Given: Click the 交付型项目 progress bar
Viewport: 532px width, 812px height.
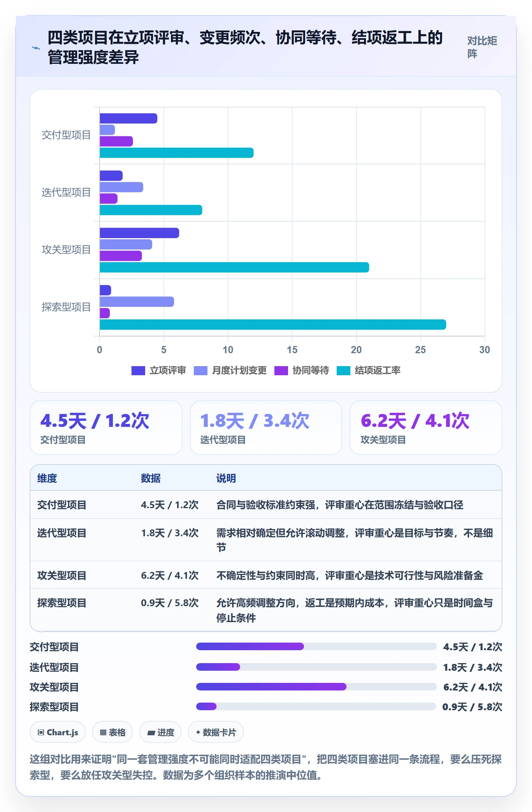Looking at the screenshot, I should click(x=316, y=646).
